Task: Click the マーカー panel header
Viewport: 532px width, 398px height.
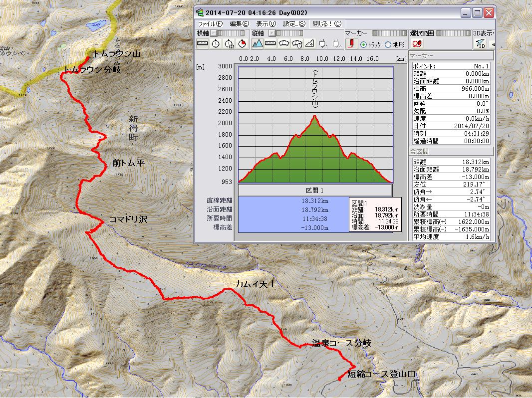Action: point(451,55)
